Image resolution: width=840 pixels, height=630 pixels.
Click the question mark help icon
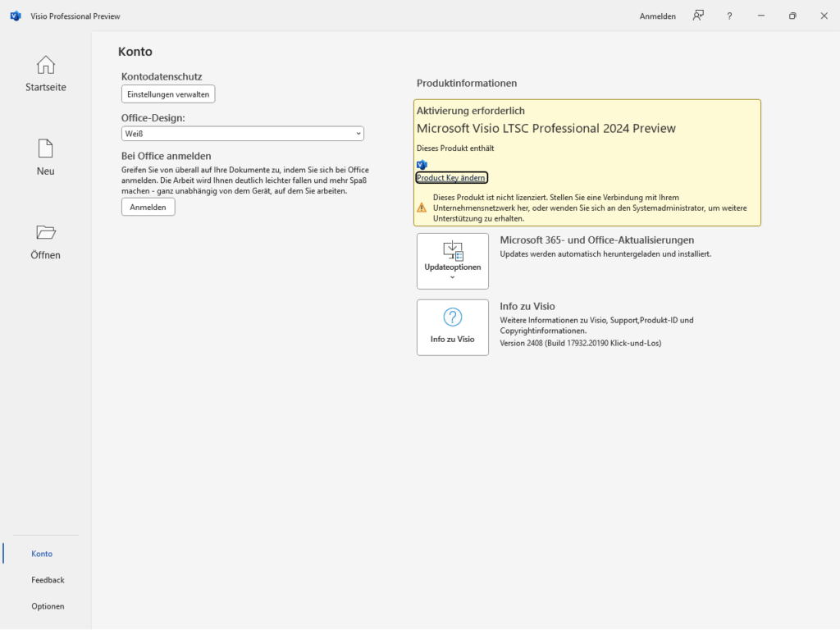pos(729,16)
